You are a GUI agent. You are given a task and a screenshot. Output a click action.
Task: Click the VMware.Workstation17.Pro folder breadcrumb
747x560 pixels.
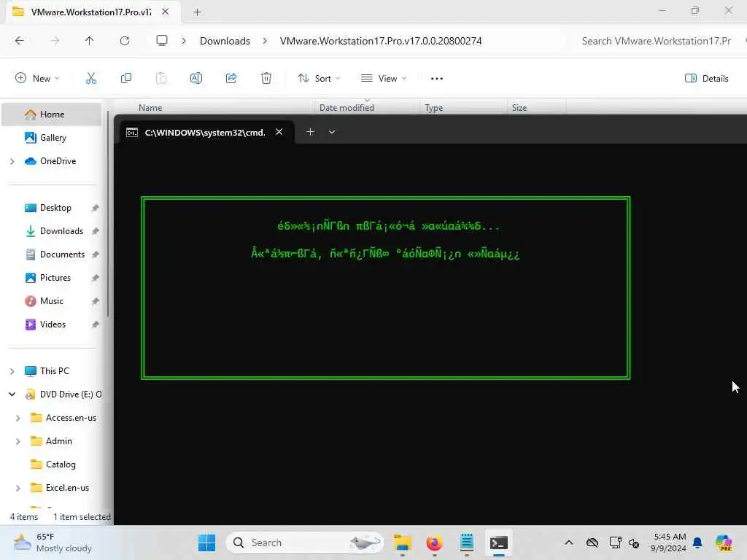click(381, 41)
